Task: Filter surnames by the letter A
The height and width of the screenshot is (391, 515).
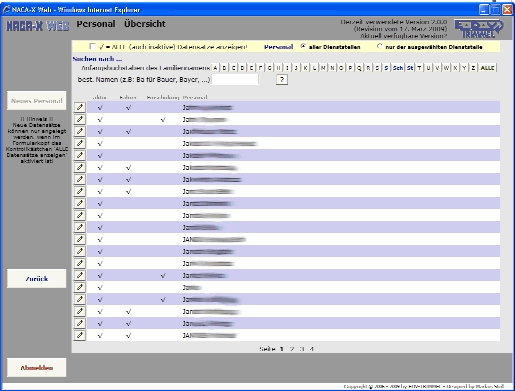Action: [215, 68]
